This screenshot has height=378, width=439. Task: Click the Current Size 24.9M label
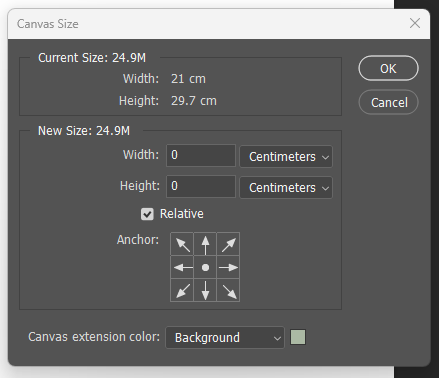pos(92,58)
